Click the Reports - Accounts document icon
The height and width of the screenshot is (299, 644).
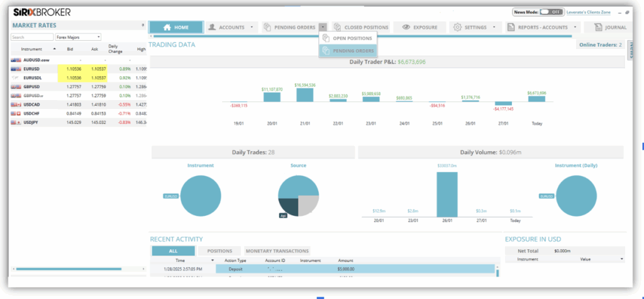coord(511,27)
